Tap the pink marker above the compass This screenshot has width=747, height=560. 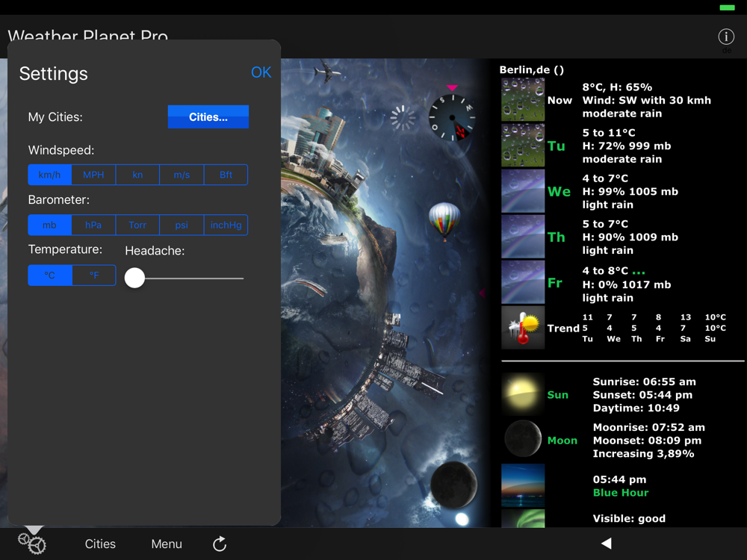(452, 87)
